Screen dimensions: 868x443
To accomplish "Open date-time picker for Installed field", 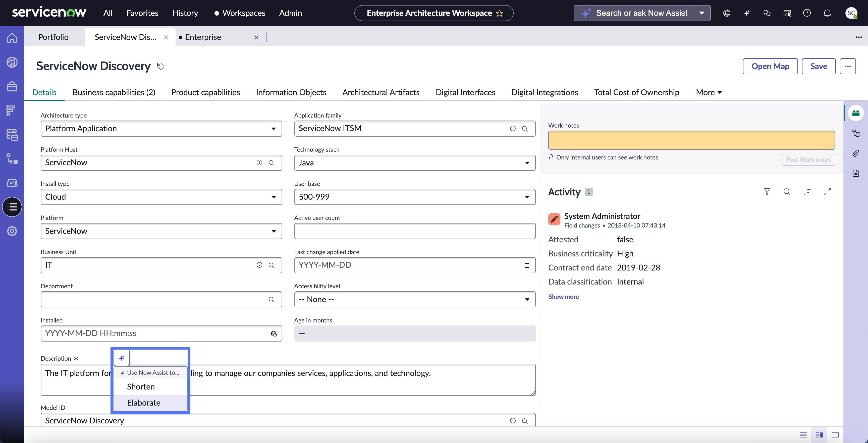I will tap(274, 334).
